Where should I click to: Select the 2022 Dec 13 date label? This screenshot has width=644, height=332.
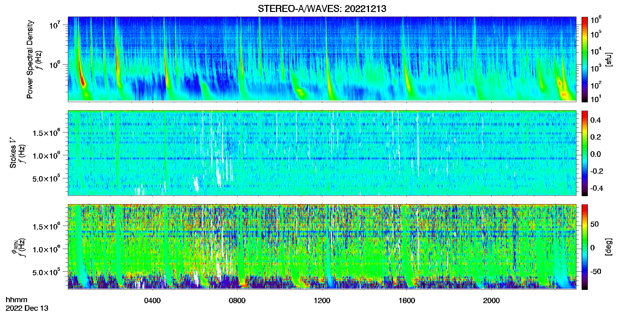pos(27,308)
